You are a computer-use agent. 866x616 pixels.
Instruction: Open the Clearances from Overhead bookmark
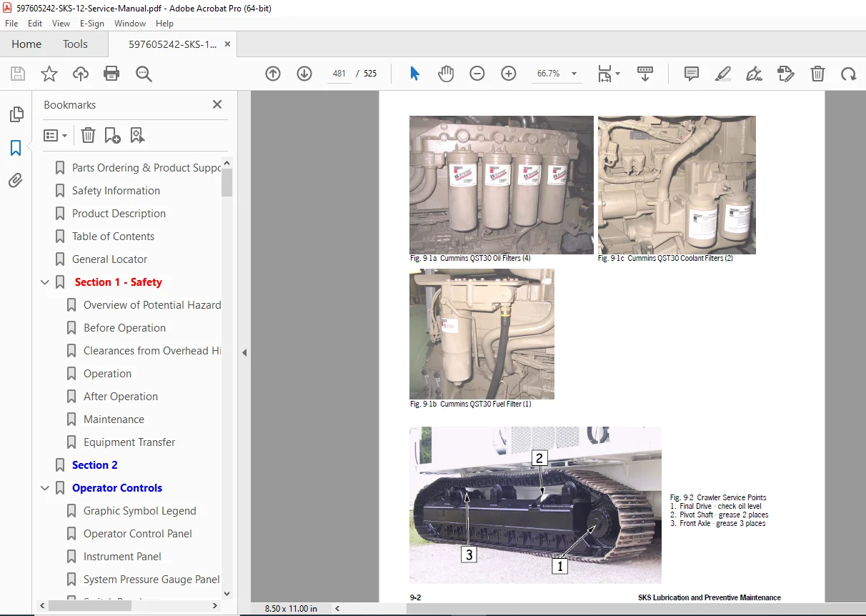tap(152, 351)
